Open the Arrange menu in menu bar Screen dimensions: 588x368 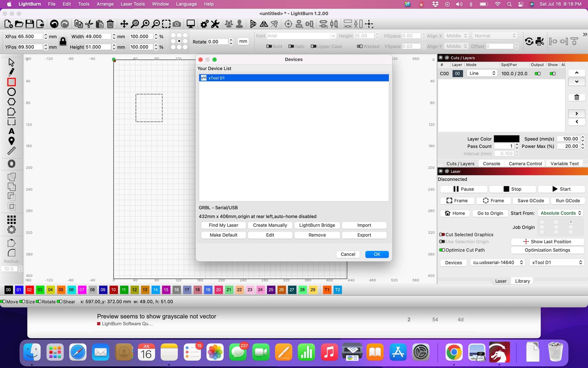[104, 4]
